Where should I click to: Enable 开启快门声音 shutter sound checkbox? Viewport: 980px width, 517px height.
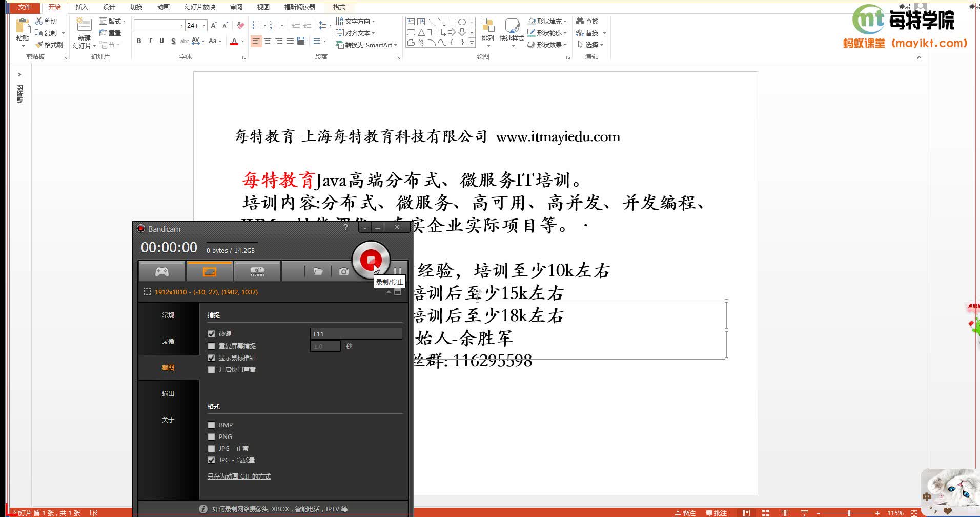click(x=211, y=370)
